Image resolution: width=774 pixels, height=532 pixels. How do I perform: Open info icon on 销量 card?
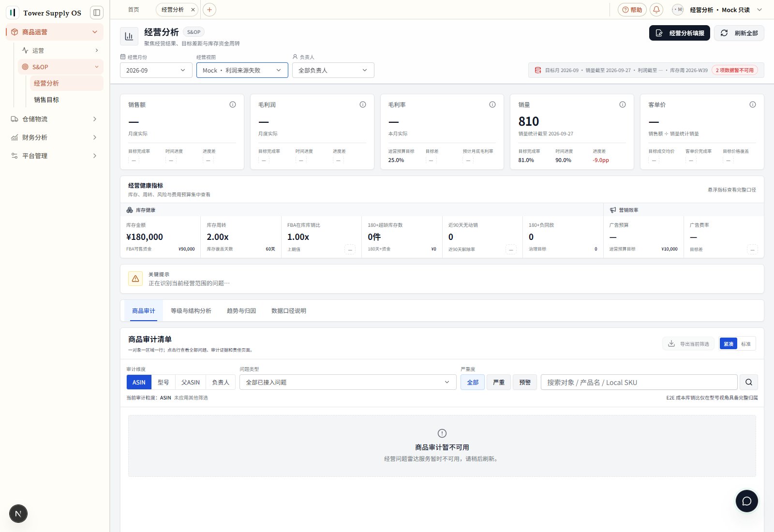pyautogui.click(x=623, y=104)
